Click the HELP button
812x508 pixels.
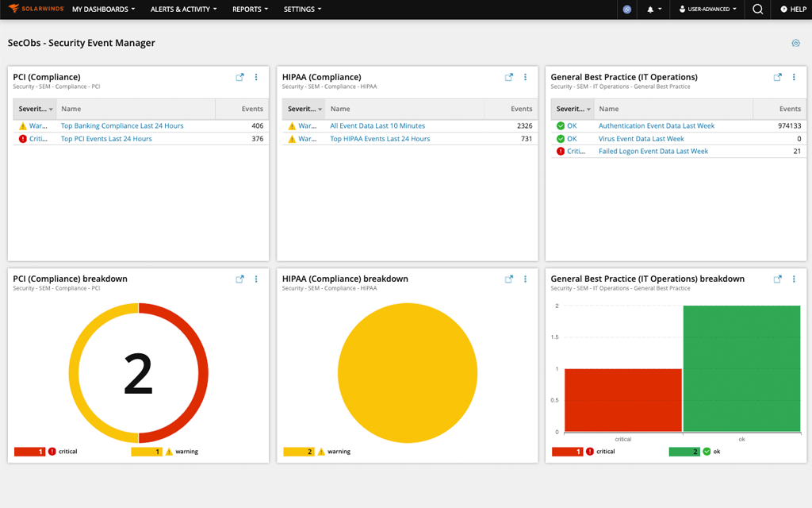793,10
